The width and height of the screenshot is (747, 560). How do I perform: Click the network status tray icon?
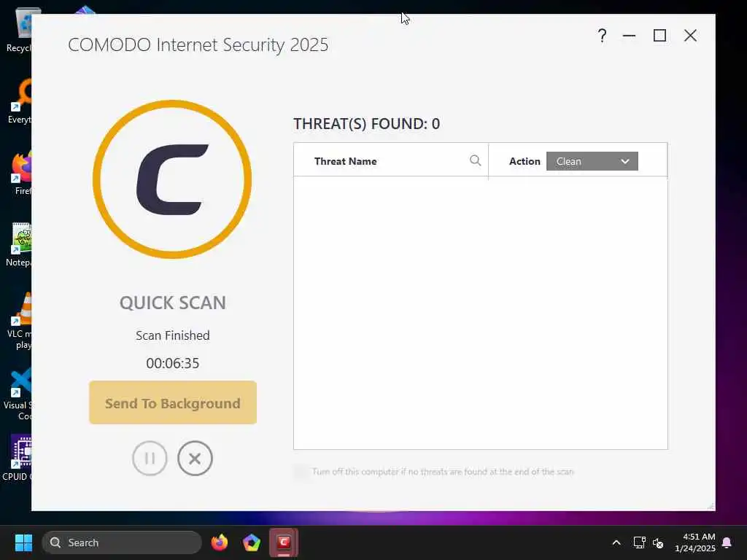(639, 542)
